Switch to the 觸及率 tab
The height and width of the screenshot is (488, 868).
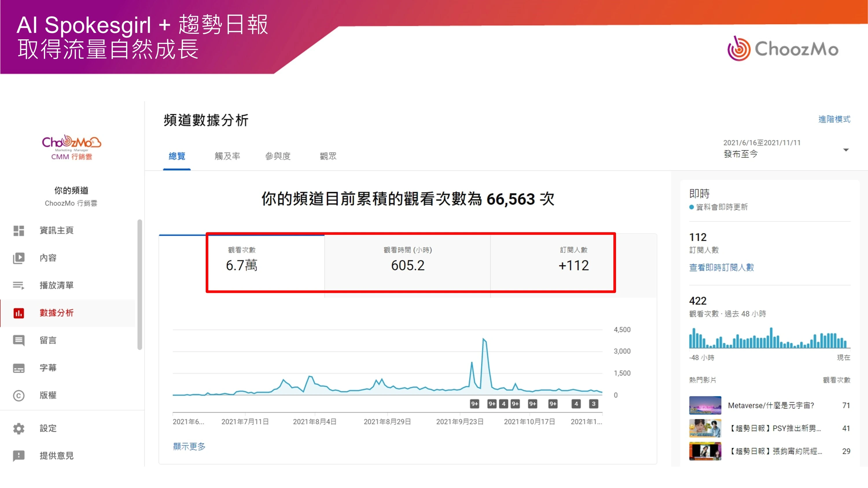pos(227,156)
